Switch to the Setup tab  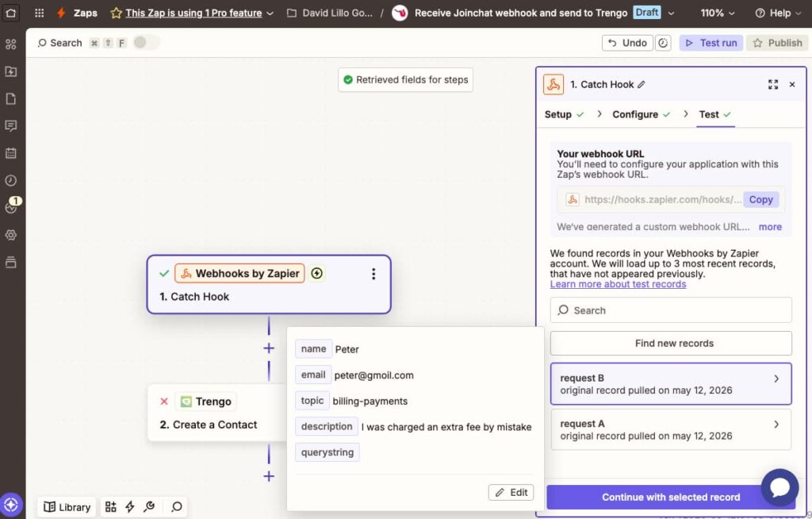coord(564,114)
